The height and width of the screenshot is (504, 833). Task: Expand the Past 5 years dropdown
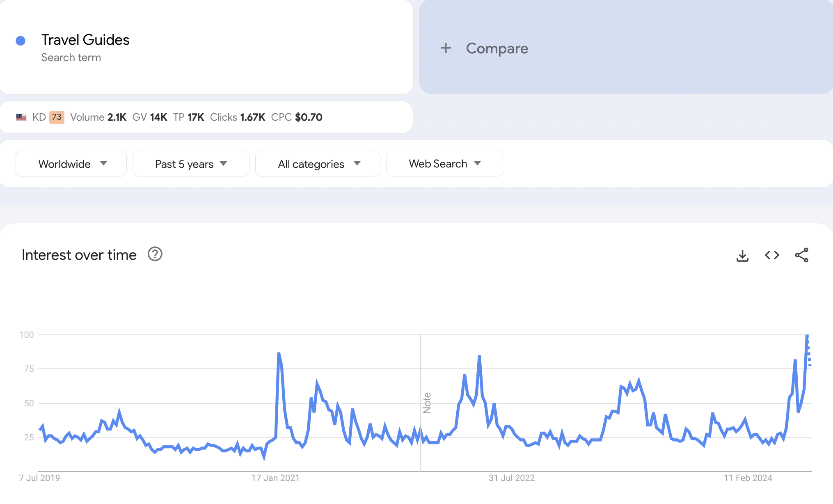tap(191, 164)
